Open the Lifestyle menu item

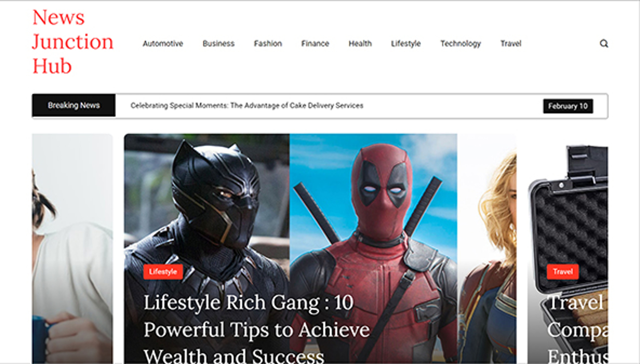[406, 43]
